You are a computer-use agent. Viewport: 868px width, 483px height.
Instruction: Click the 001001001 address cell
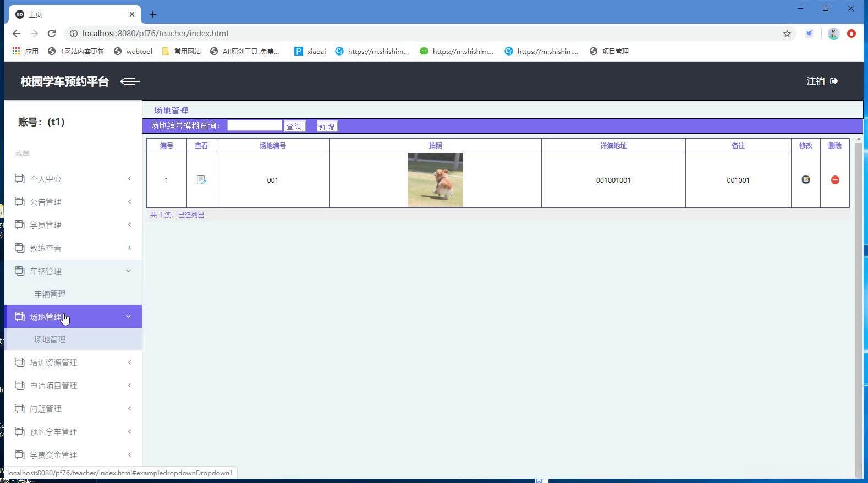tap(613, 180)
